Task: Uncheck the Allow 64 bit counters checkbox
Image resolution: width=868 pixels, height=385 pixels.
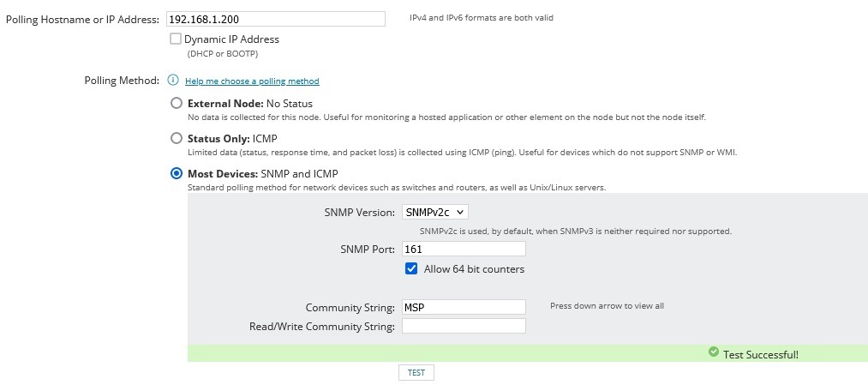Action: click(412, 269)
